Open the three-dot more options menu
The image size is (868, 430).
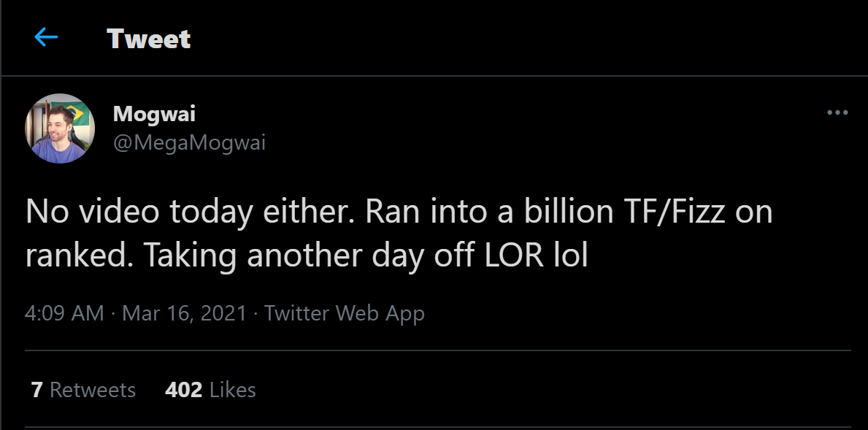pyautogui.click(x=837, y=113)
